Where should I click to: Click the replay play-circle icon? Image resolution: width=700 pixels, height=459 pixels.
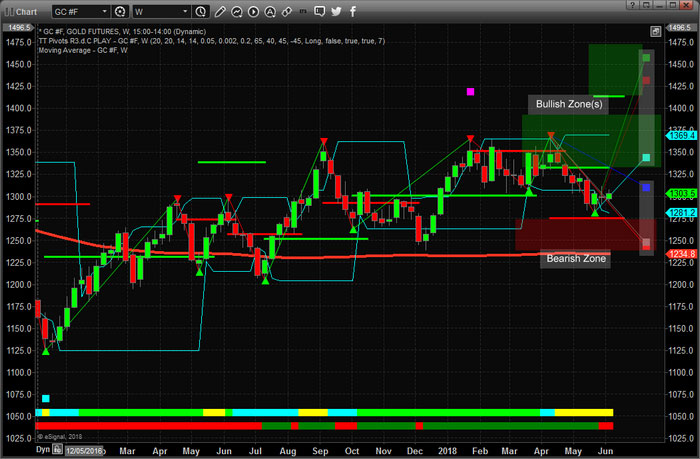(253, 12)
